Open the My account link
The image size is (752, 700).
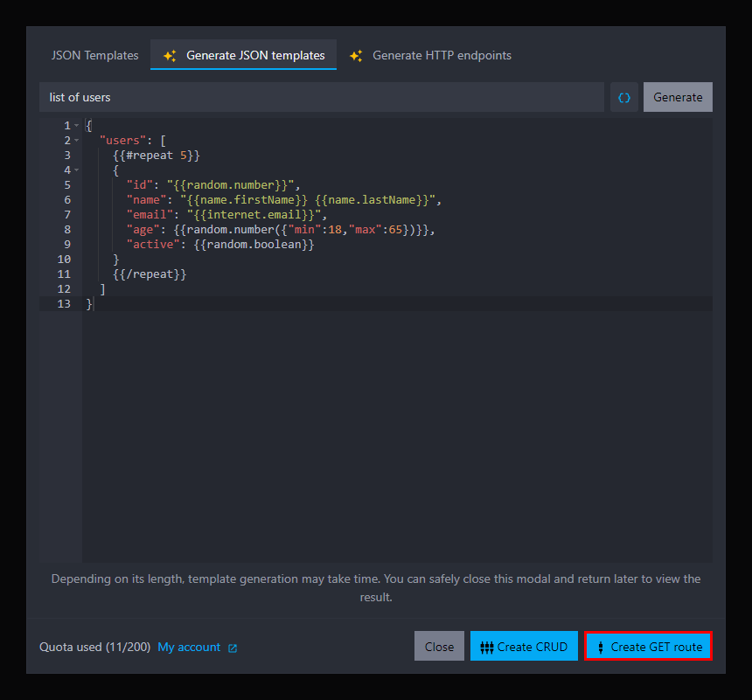pos(188,648)
